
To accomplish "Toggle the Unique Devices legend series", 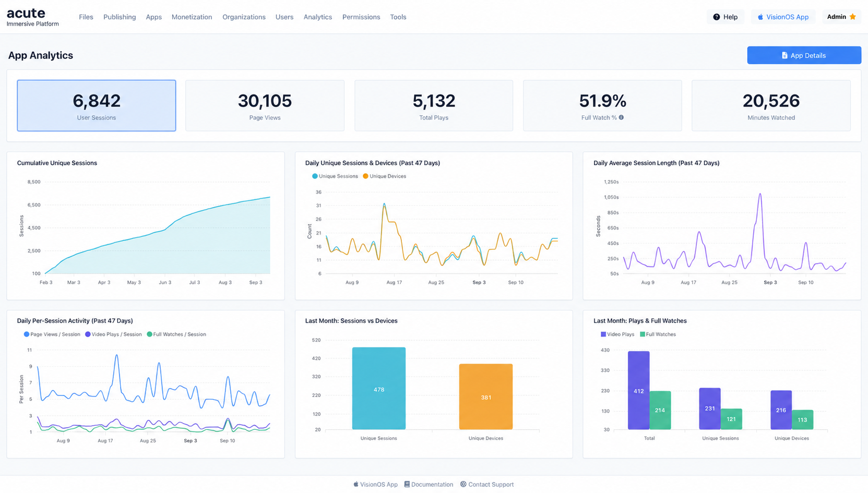I will point(385,176).
